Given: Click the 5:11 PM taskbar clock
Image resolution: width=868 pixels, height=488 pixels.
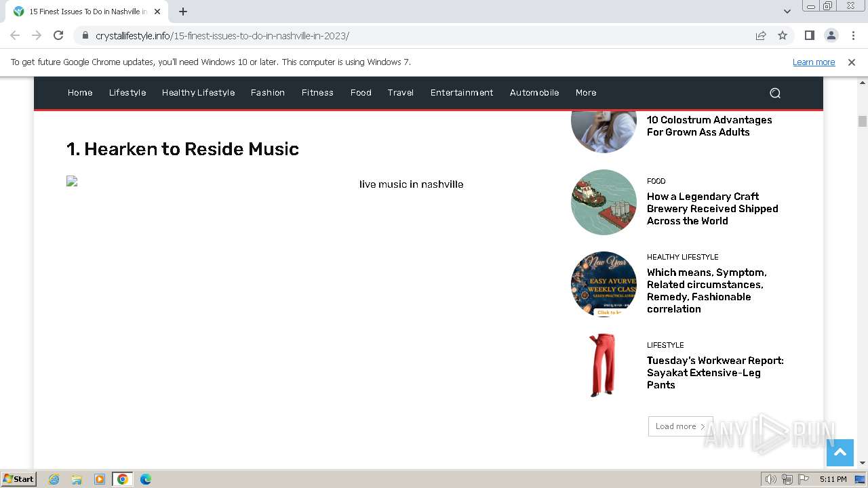Looking at the screenshot, I should point(833,479).
